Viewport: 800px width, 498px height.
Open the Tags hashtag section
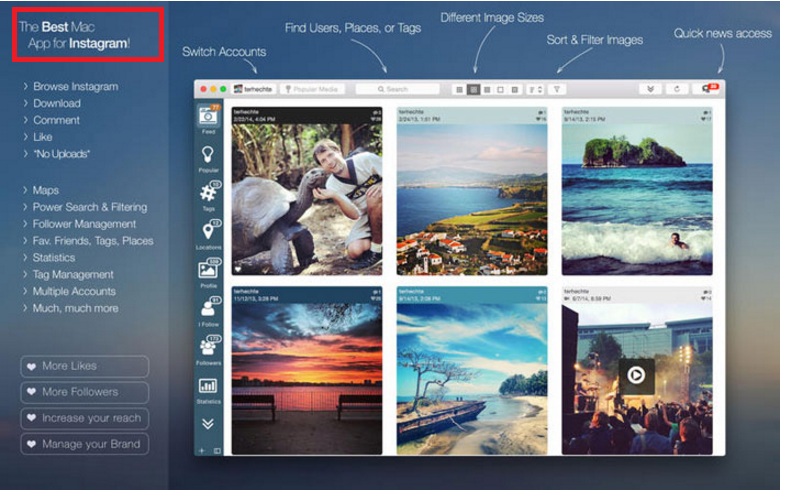click(208, 196)
